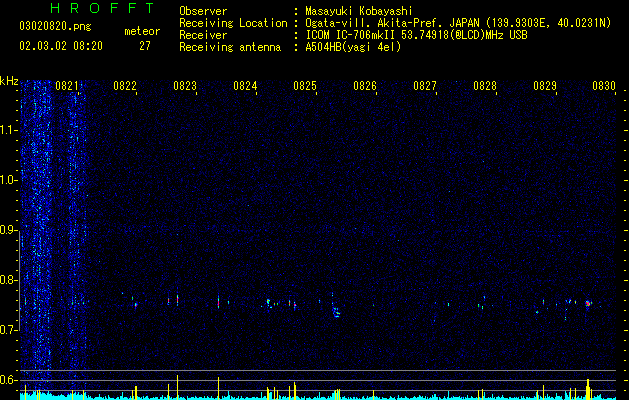Click the 1.1 kHz axis label
629x400 pixels.
9,130
